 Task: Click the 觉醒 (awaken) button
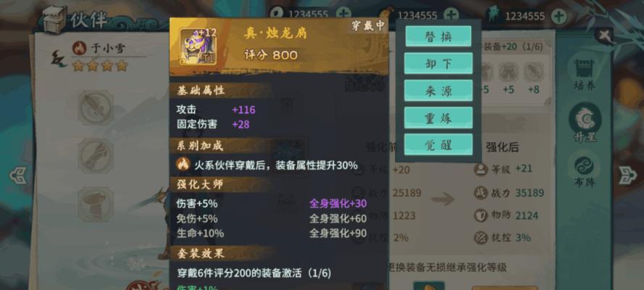click(438, 144)
